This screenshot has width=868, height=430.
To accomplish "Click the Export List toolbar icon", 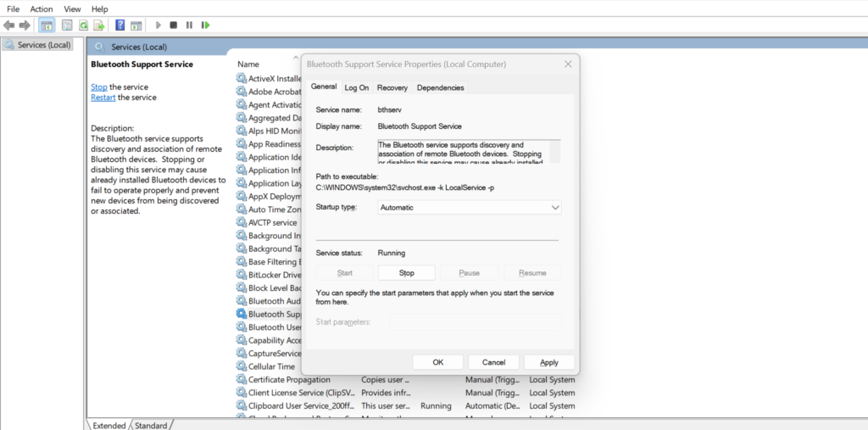I will (99, 25).
